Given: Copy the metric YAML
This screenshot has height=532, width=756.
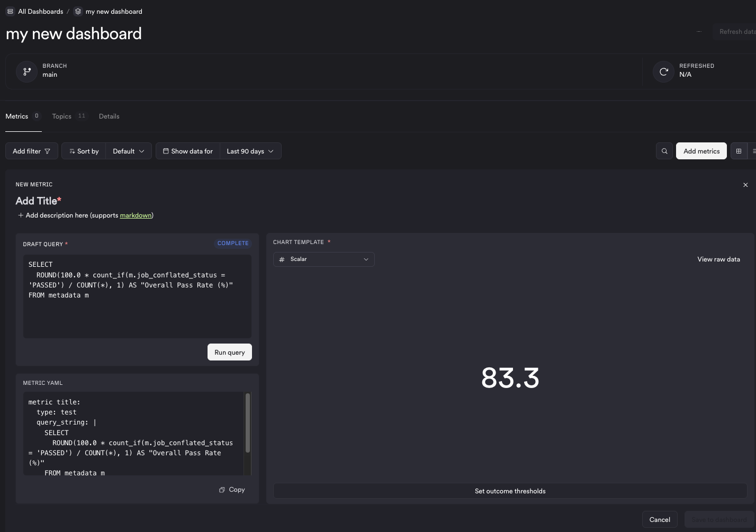Looking at the screenshot, I should click(232, 490).
